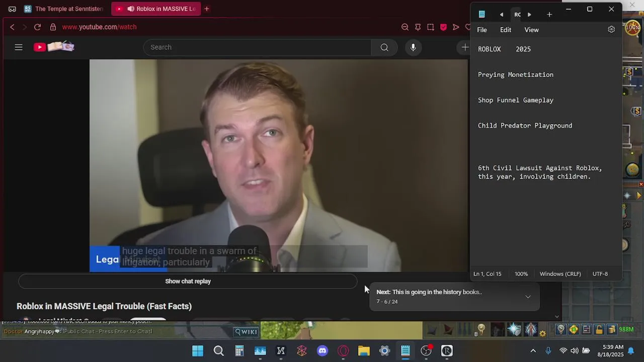
Task: Select the Notepad RC tab
Action: (517, 15)
